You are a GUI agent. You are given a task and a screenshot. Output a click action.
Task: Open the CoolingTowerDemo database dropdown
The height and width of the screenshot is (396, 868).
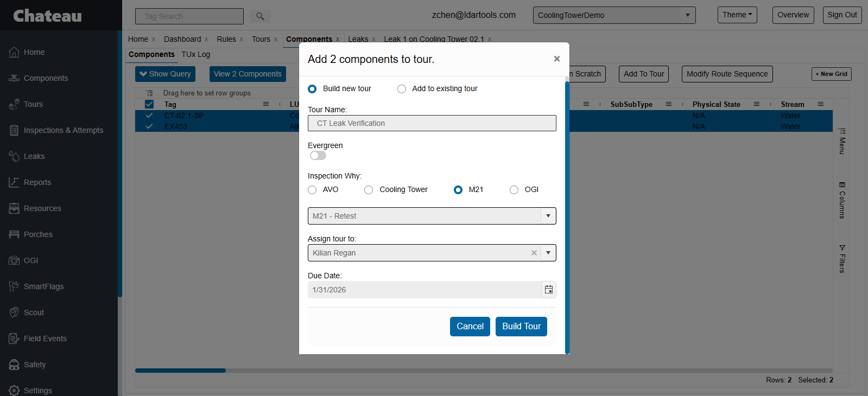tap(687, 15)
